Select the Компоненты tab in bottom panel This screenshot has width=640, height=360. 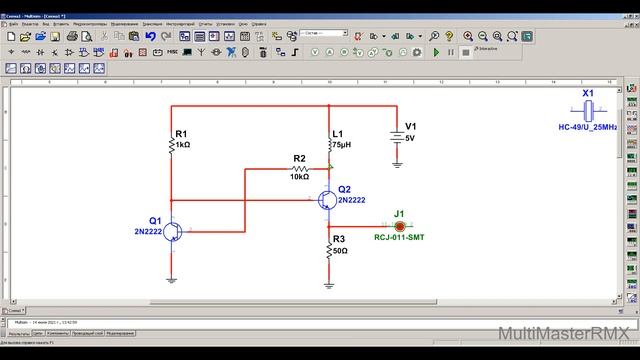(x=58, y=333)
